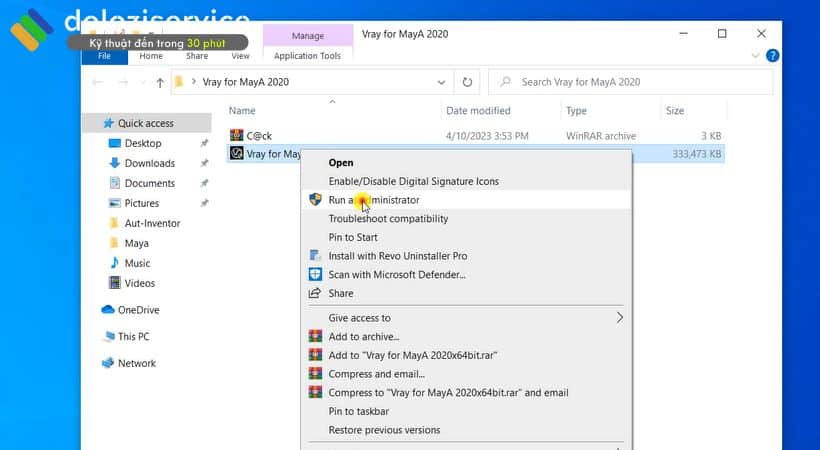Click the refresh button in address bar

[466, 82]
